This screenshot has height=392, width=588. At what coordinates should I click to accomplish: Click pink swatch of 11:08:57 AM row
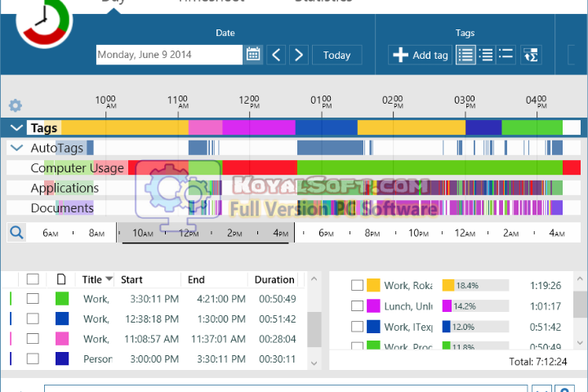[62, 339]
